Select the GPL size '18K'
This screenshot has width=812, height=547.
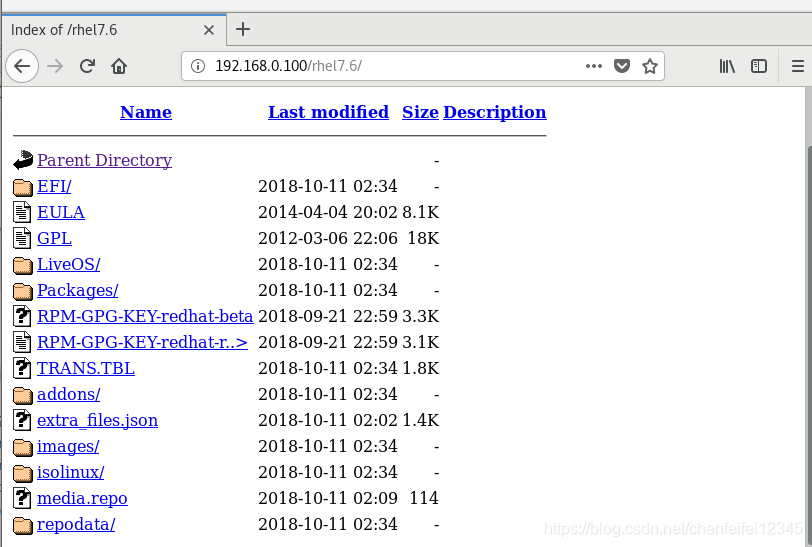click(423, 238)
